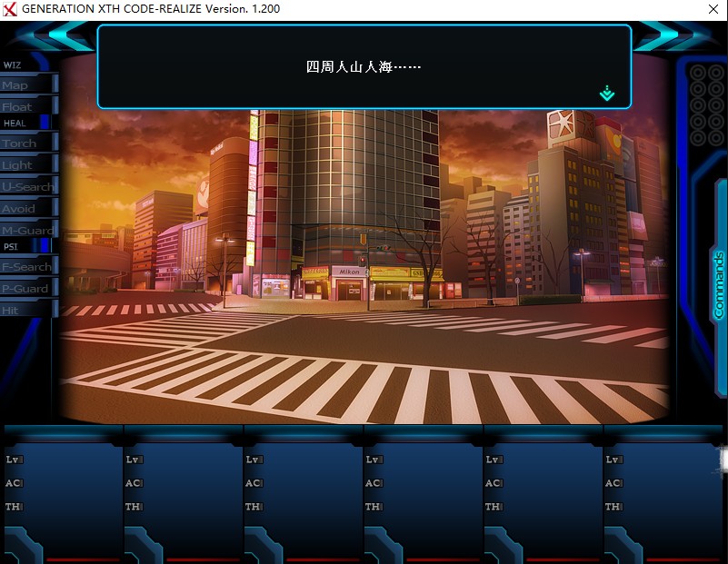The height and width of the screenshot is (564, 728).
Task: Toggle the Light spell
Action: point(27,164)
